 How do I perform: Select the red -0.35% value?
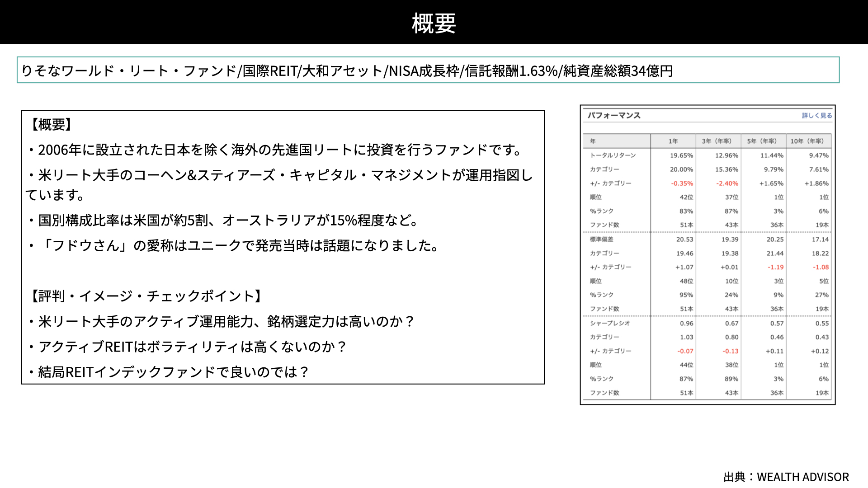pos(682,183)
